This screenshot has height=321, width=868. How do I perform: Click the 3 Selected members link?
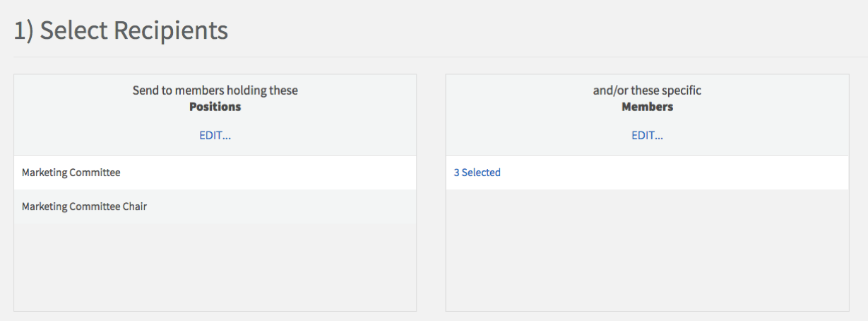pos(477,173)
